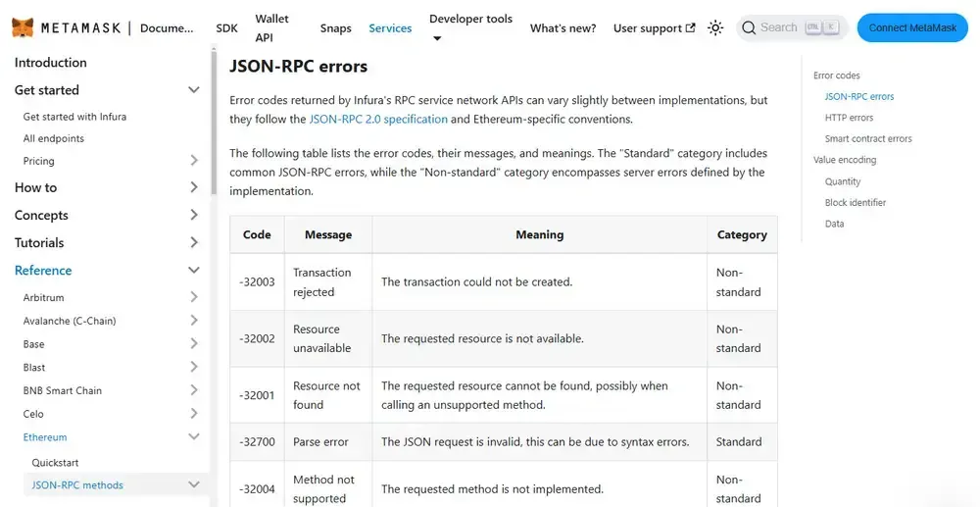Expand the Tutorials section chevron
Screen dimensions: 980x507
tap(194, 242)
